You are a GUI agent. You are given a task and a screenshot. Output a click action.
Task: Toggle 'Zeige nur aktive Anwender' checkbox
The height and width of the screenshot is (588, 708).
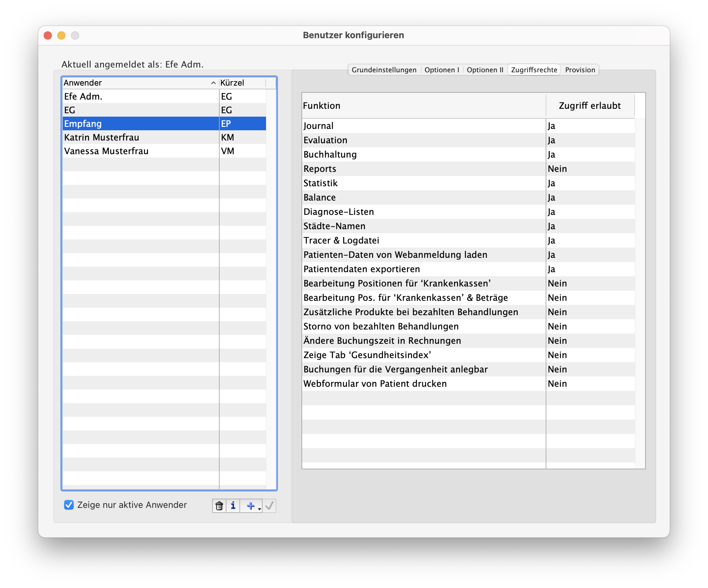(x=69, y=505)
